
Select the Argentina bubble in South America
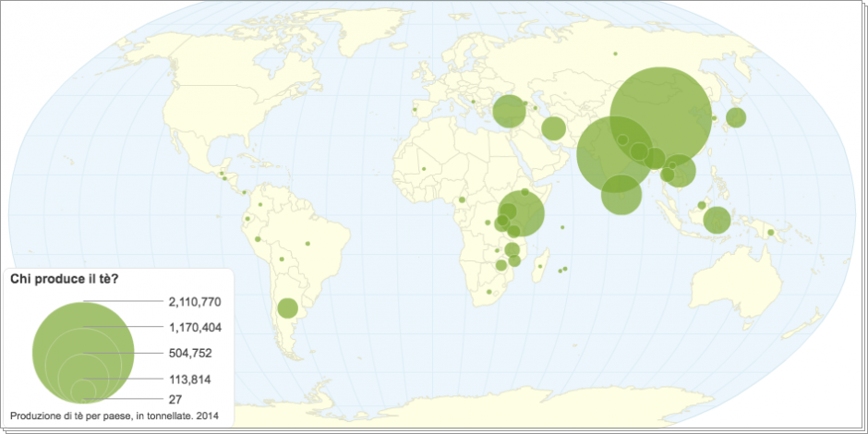288,307
